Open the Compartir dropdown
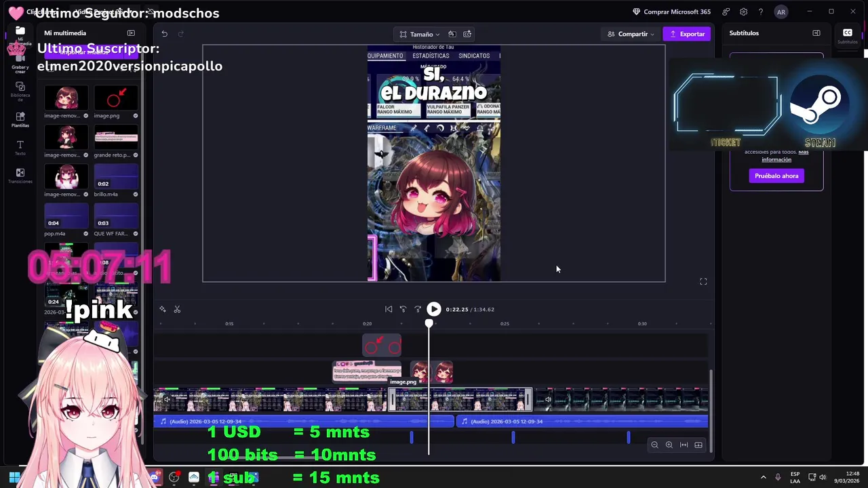Viewport: 868px width, 488px height. tap(631, 34)
